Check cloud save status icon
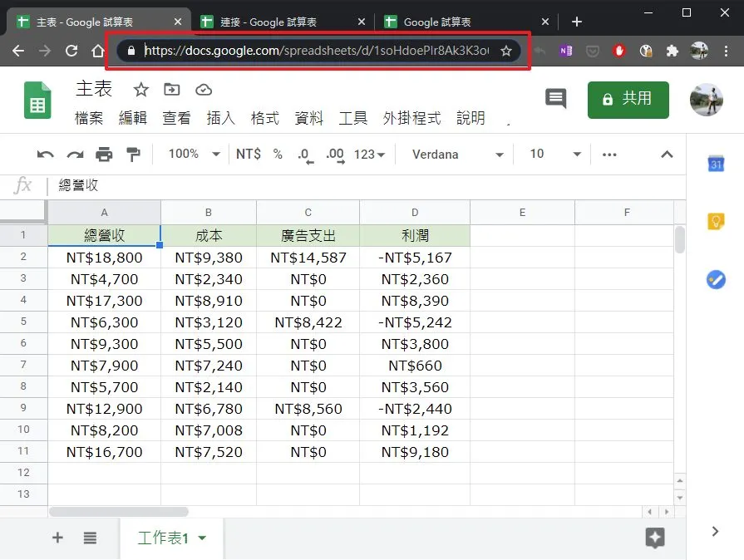This screenshot has width=744, height=560. click(204, 90)
